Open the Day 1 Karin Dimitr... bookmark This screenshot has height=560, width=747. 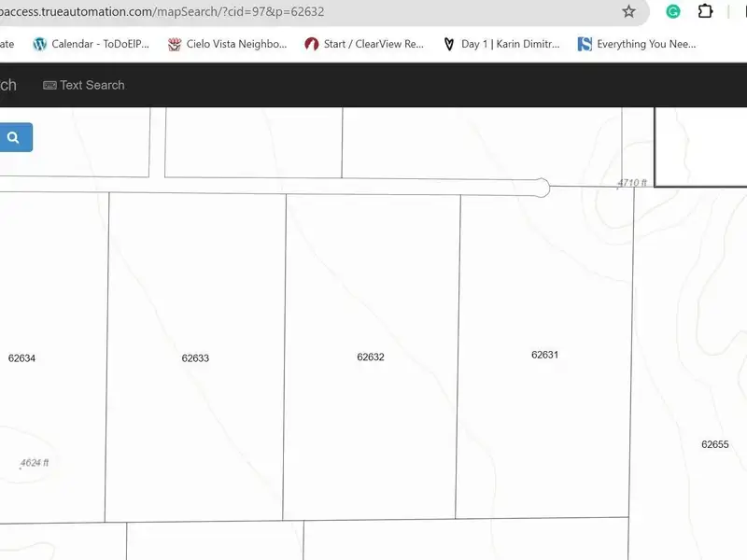tap(501, 44)
